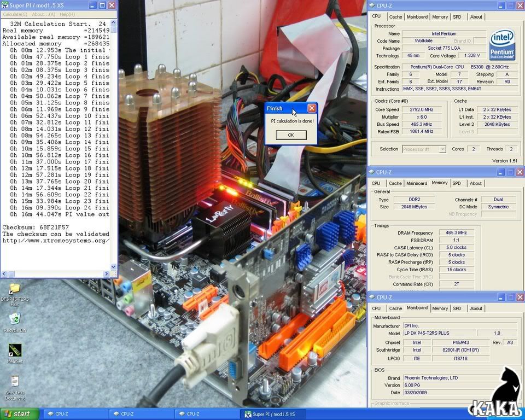
Task: Click the 'Loop 24' log line in Super PI
Action: click(x=59, y=208)
